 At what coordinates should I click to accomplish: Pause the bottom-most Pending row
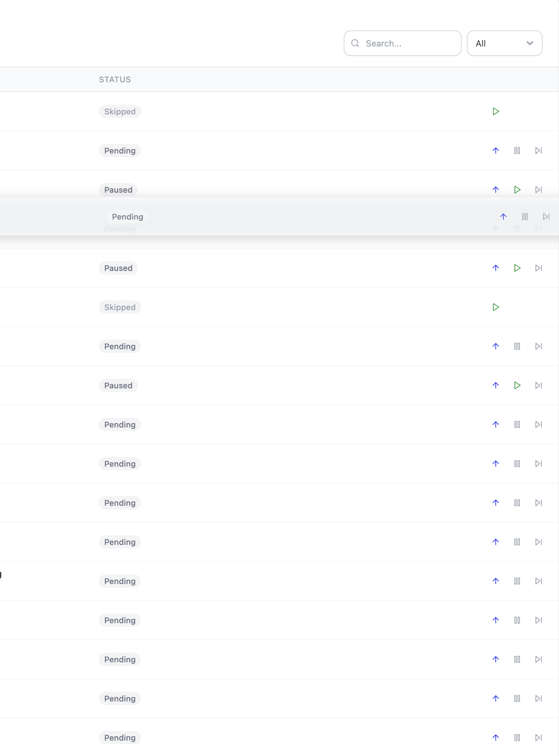pos(517,738)
